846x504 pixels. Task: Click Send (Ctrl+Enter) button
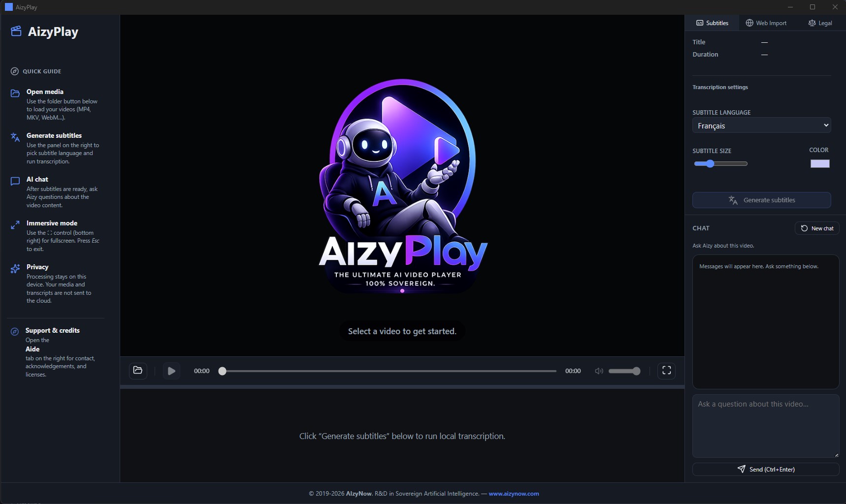[766, 469]
